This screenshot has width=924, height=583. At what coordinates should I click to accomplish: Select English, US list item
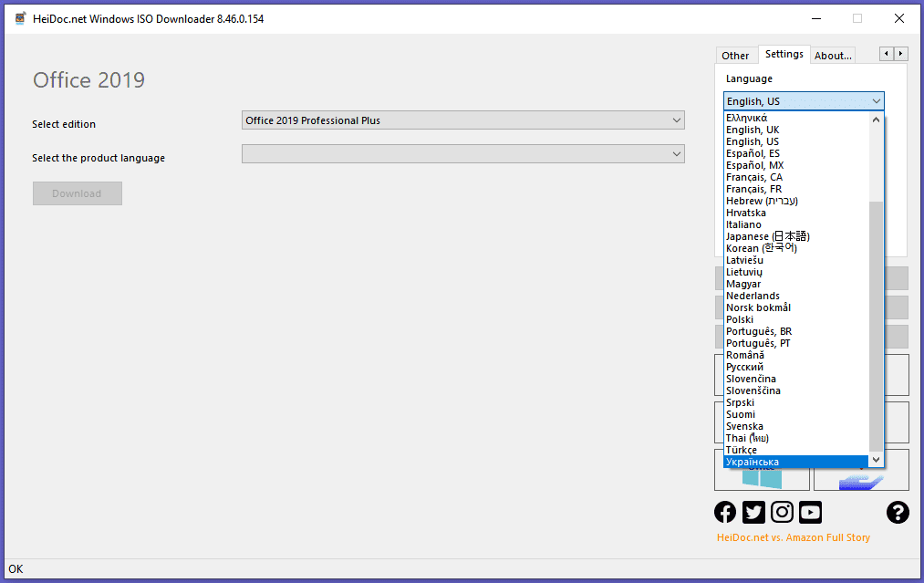(796, 141)
